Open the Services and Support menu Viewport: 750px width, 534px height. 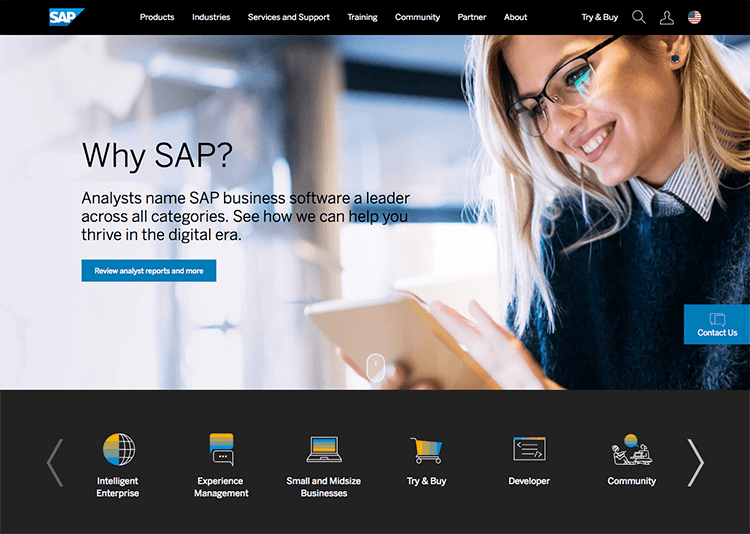289,17
